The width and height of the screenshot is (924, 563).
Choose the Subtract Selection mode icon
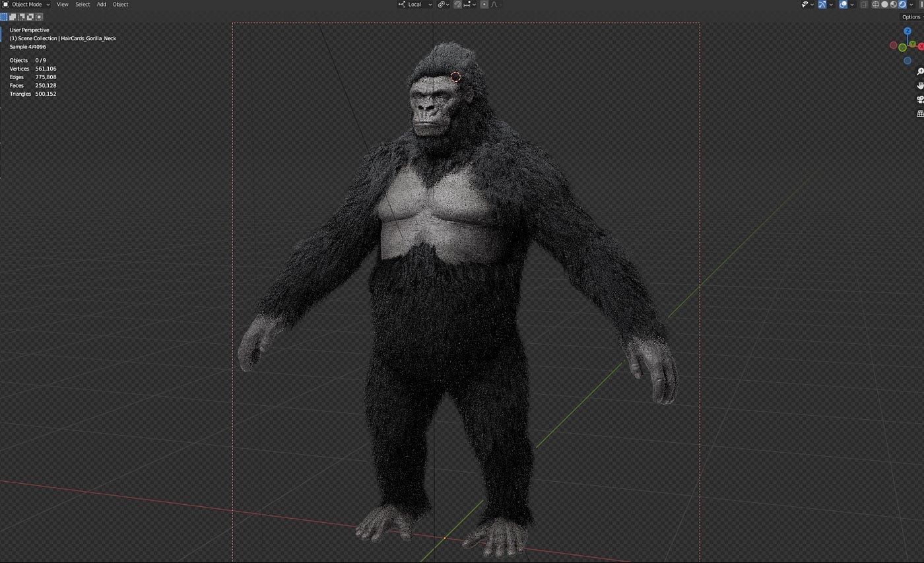tap(21, 17)
